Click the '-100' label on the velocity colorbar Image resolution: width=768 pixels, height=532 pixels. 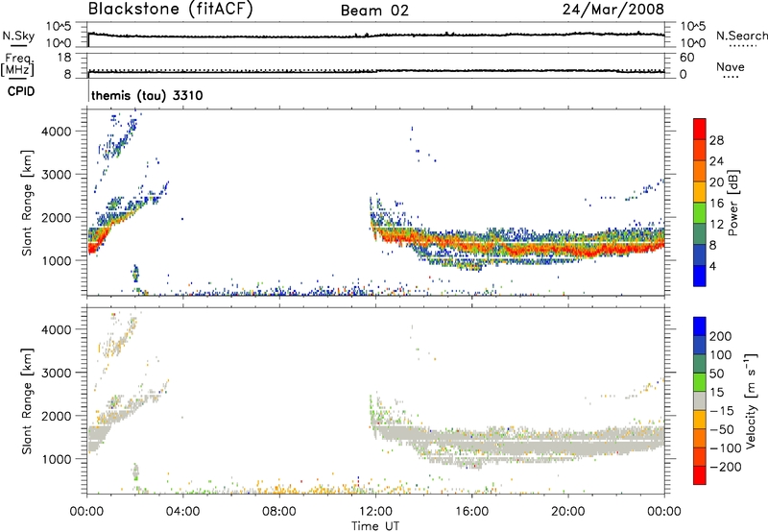[726, 448]
